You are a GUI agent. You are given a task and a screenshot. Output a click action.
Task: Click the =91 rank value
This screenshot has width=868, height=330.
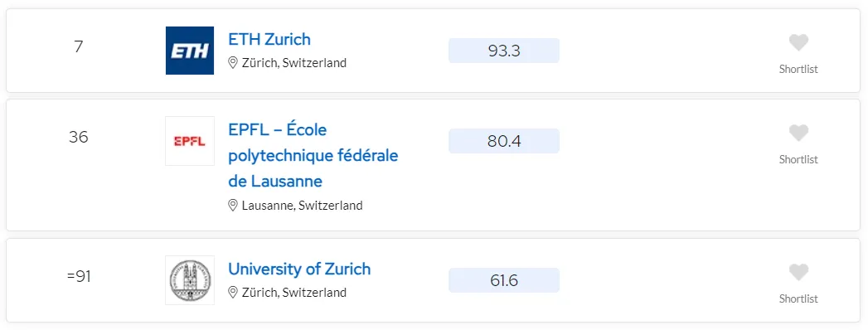pyautogui.click(x=79, y=276)
